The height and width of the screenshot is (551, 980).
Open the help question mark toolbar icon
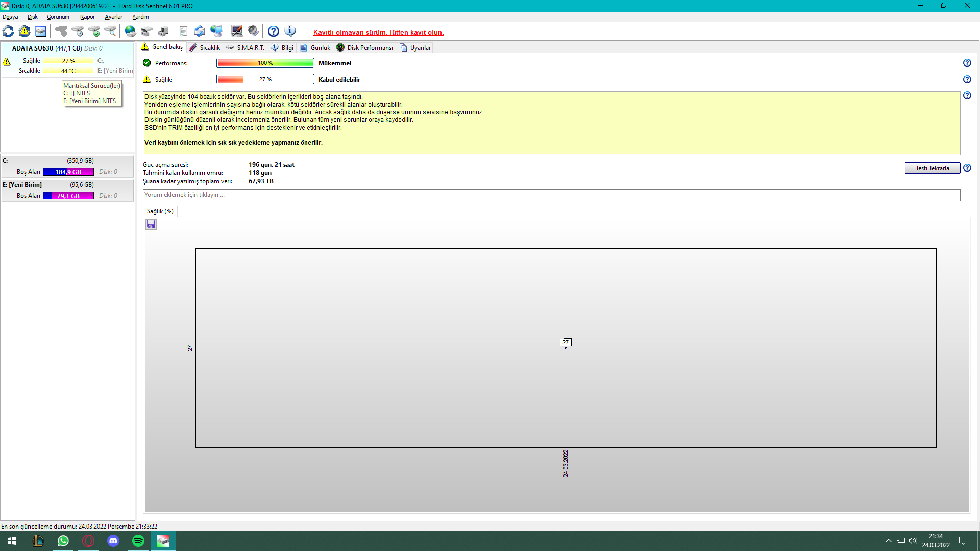coord(274,31)
